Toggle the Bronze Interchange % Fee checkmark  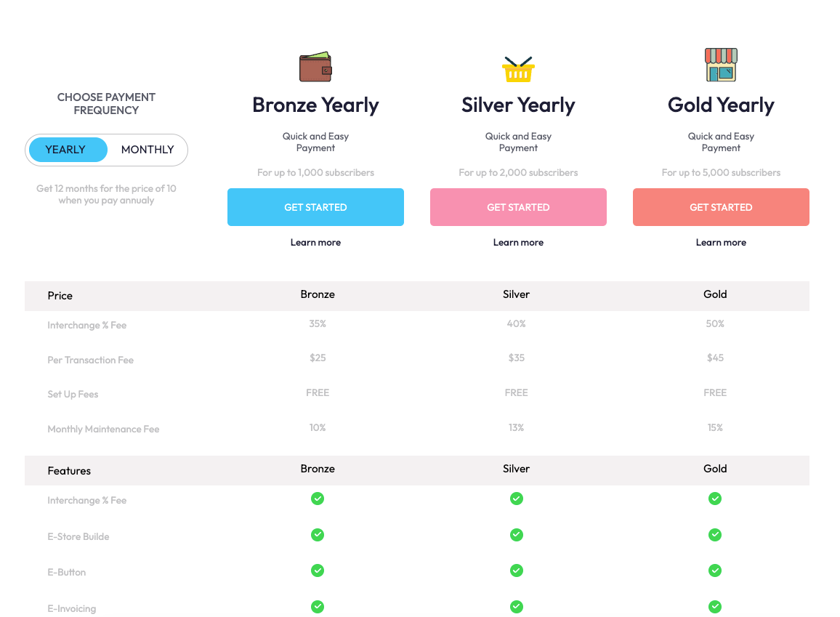click(x=318, y=499)
